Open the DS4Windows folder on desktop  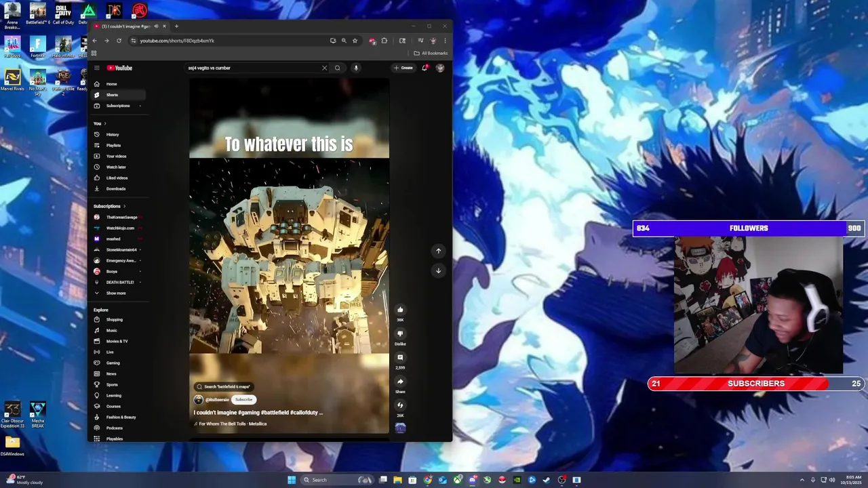[x=12, y=447]
